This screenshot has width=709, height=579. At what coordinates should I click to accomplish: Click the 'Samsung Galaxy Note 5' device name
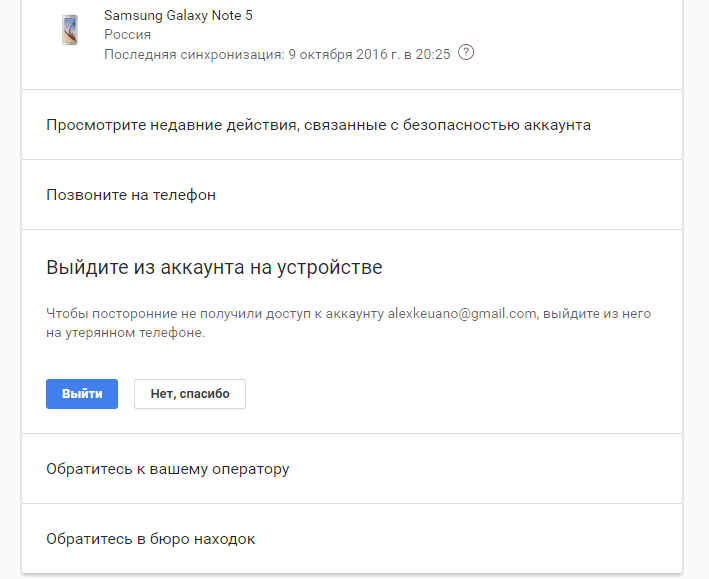[178, 15]
